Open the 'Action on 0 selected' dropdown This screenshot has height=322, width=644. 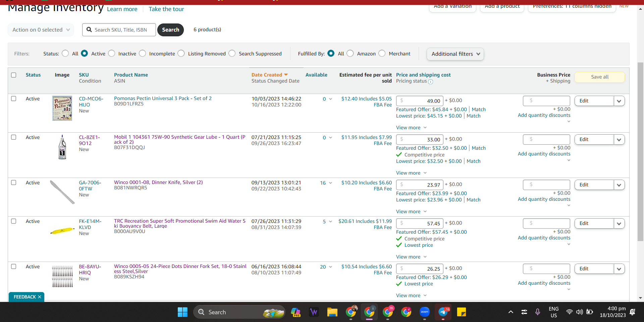coord(41,30)
